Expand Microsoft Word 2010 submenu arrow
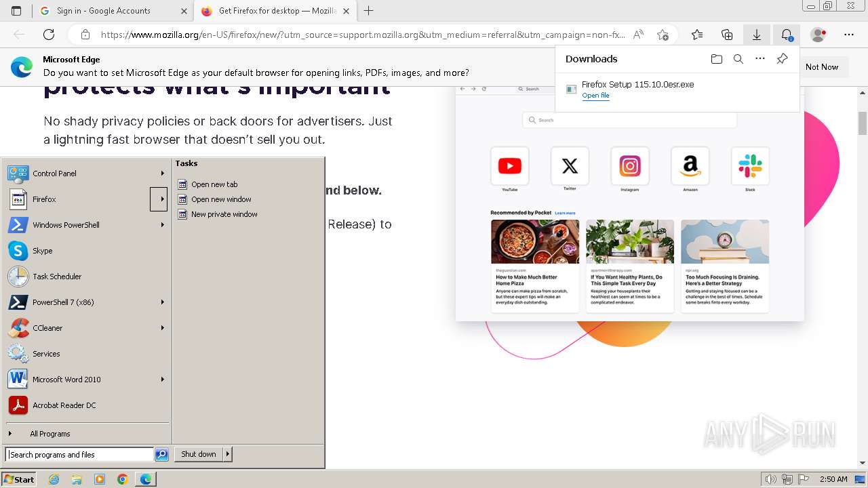 pos(162,380)
